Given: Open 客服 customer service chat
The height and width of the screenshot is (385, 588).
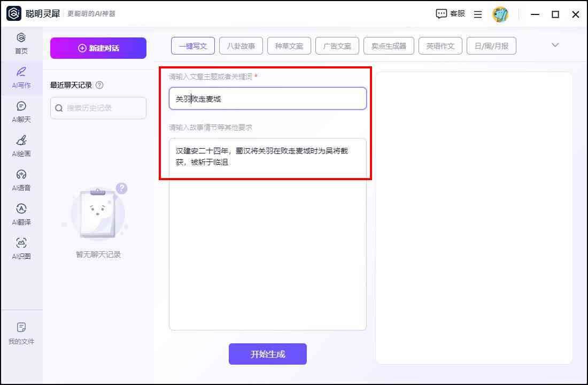Looking at the screenshot, I should [x=451, y=14].
